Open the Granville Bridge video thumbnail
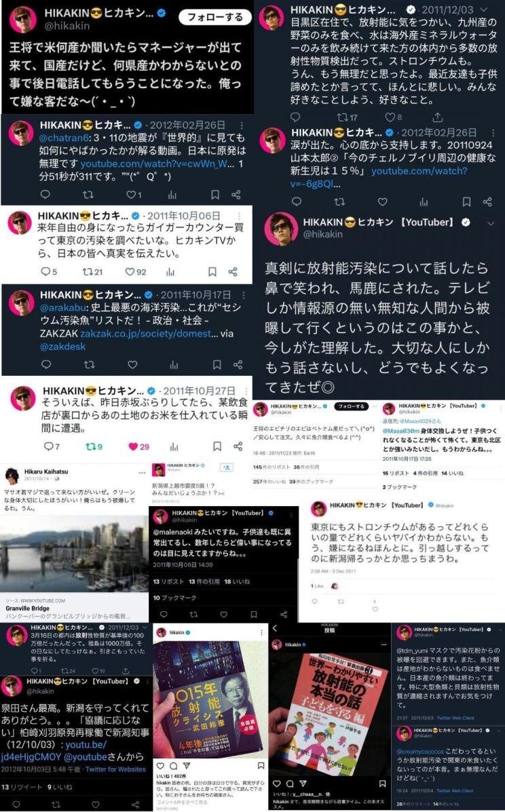The image size is (505, 812). pos(74,553)
